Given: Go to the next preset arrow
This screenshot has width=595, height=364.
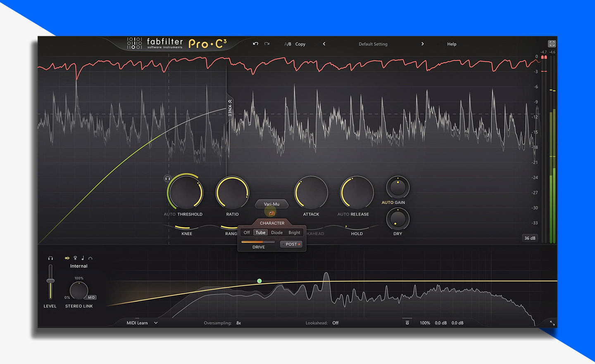Looking at the screenshot, I should [x=422, y=44].
